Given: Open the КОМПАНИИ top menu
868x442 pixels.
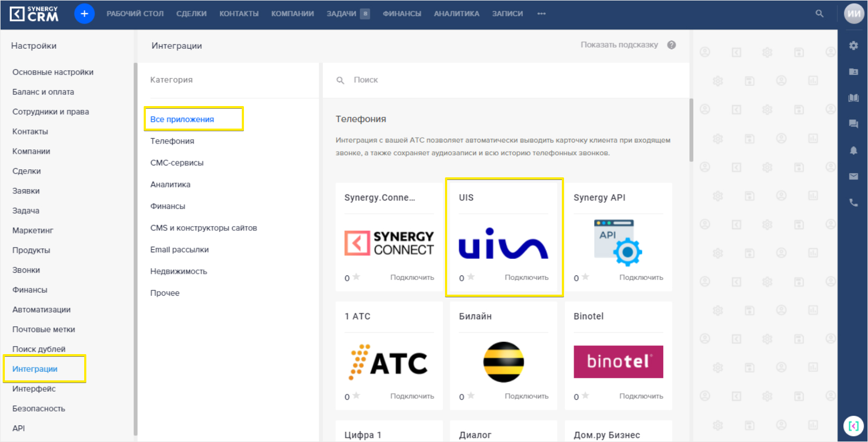Looking at the screenshot, I should point(292,14).
